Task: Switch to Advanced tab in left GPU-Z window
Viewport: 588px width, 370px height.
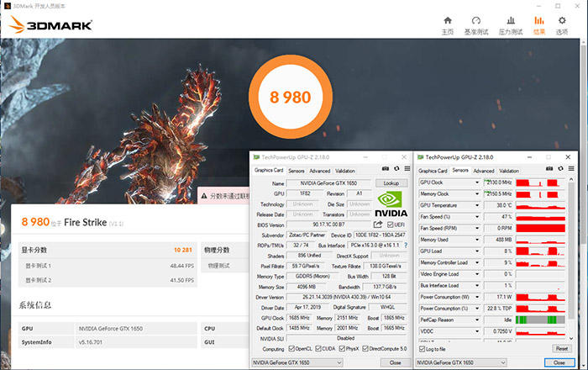Action: click(x=320, y=171)
